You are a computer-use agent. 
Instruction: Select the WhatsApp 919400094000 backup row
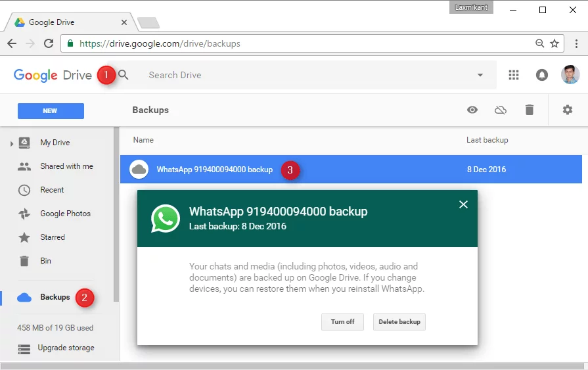pyautogui.click(x=351, y=170)
